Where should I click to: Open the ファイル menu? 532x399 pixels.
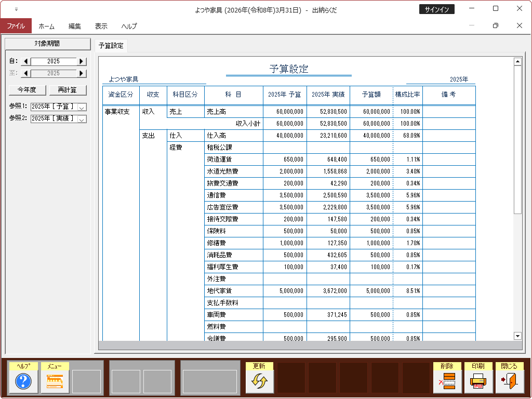point(16,26)
